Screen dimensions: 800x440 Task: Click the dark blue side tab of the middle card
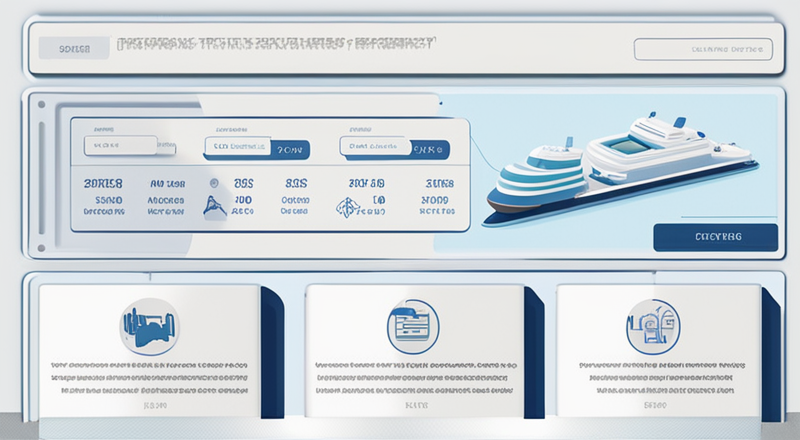(x=534, y=352)
